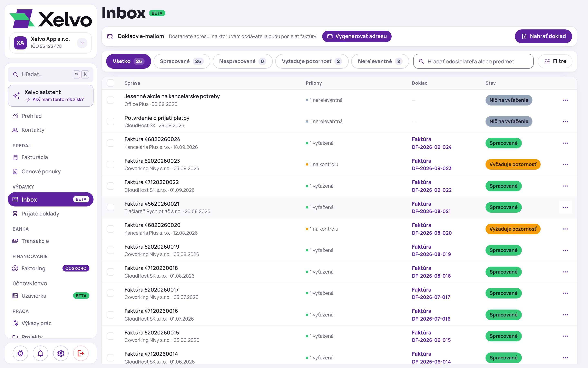Open settings gear icon in sidebar footer
The image size is (588, 368).
(61, 353)
